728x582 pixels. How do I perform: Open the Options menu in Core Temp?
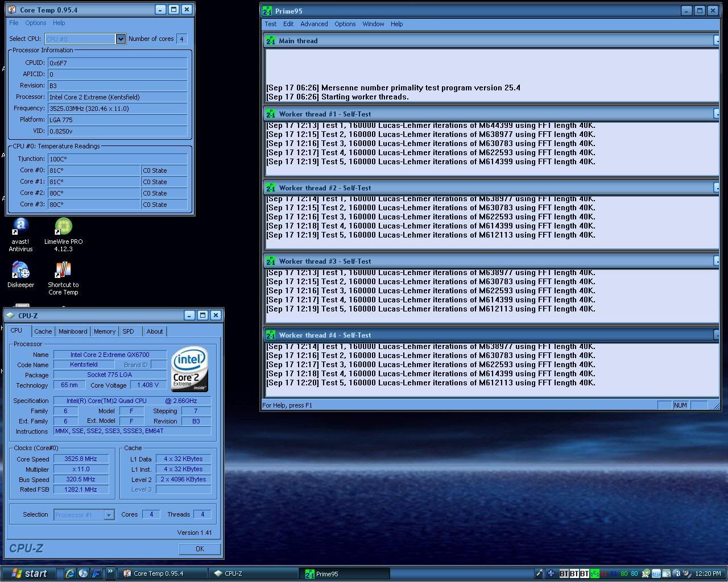click(35, 23)
